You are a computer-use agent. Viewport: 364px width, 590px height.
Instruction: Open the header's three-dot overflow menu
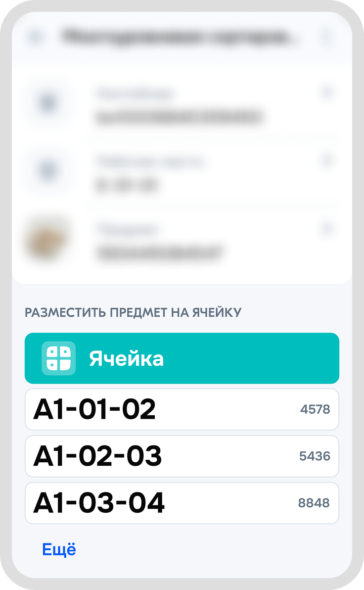click(326, 37)
